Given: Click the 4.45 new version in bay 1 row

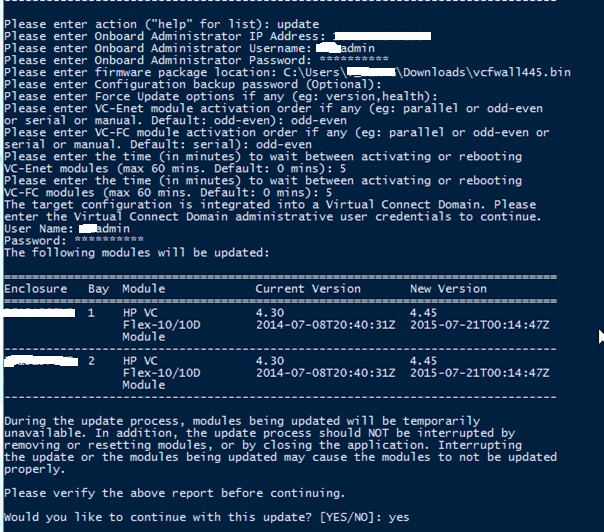Looking at the screenshot, I should (x=424, y=313).
